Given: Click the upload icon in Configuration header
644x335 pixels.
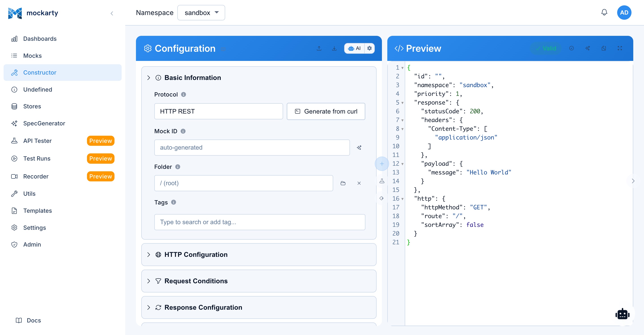Looking at the screenshot, I should point(319,48).
